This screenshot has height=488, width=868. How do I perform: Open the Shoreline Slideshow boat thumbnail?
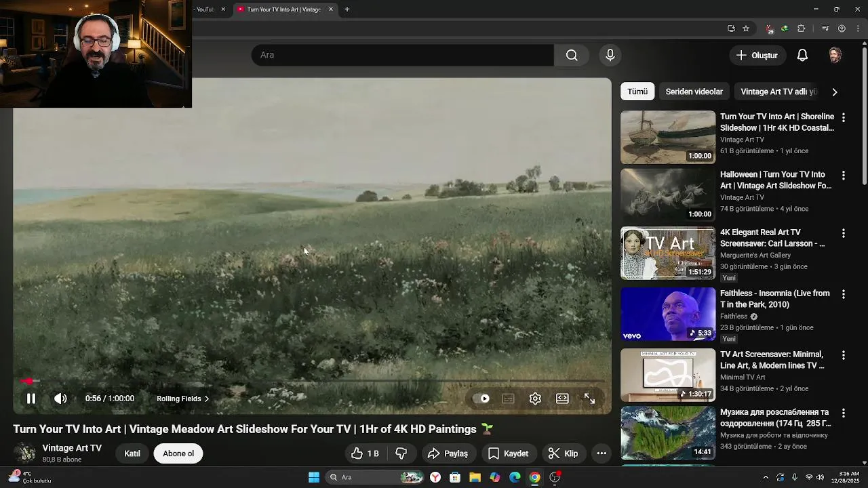tap(668, 138)
